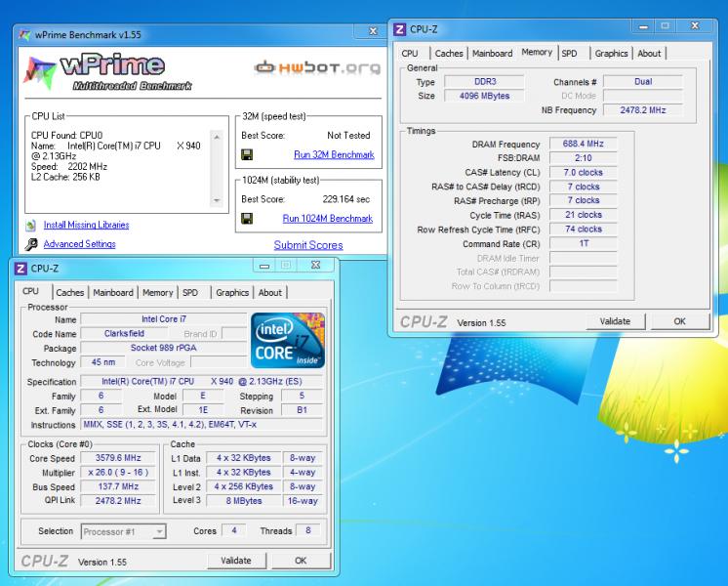Click the Intel Core i7 inside logo
The height and width of the screenshot is (586, 728).
(x=288, y=341)
